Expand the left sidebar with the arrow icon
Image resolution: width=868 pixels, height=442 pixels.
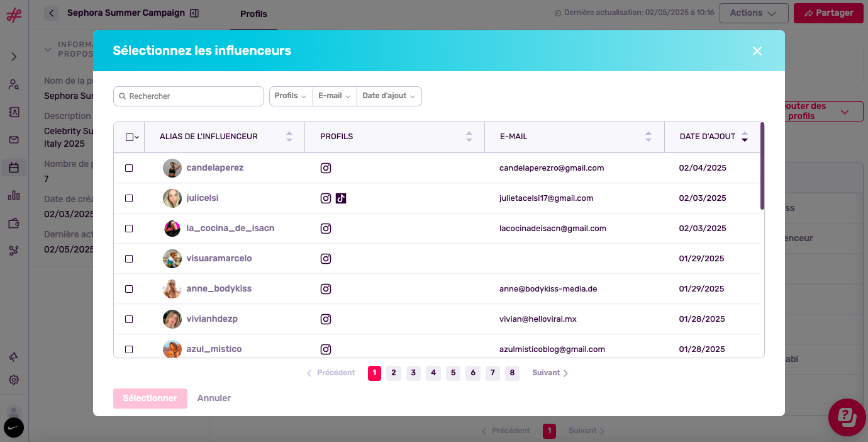tap(14, 57)
